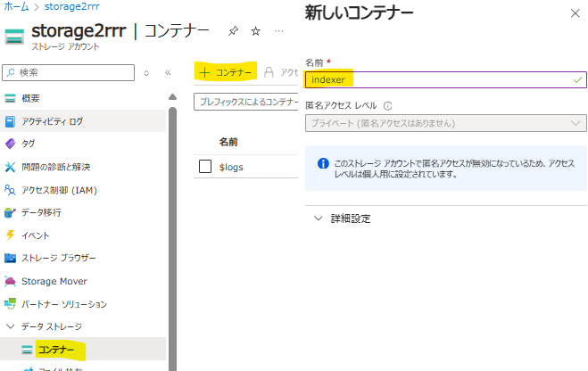Click the info icon beside 匿名アクセス レベル
The image size is (588, 371).
[x=388, y=105]
